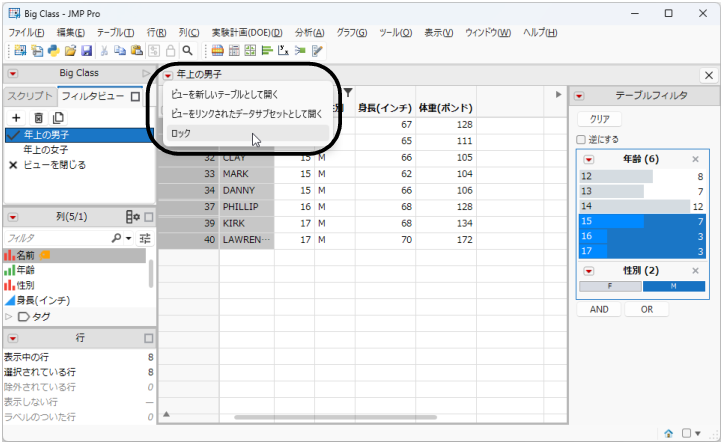The image size is (723, 444).
Task: Select the 身長(インチ) column in column list
Action: (43, 301)
